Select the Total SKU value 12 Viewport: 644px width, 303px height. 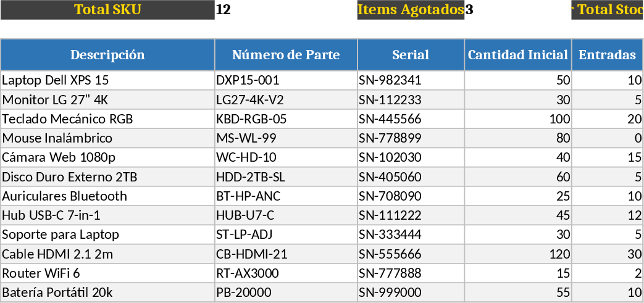pyautogui.click(x=286, y=10)
